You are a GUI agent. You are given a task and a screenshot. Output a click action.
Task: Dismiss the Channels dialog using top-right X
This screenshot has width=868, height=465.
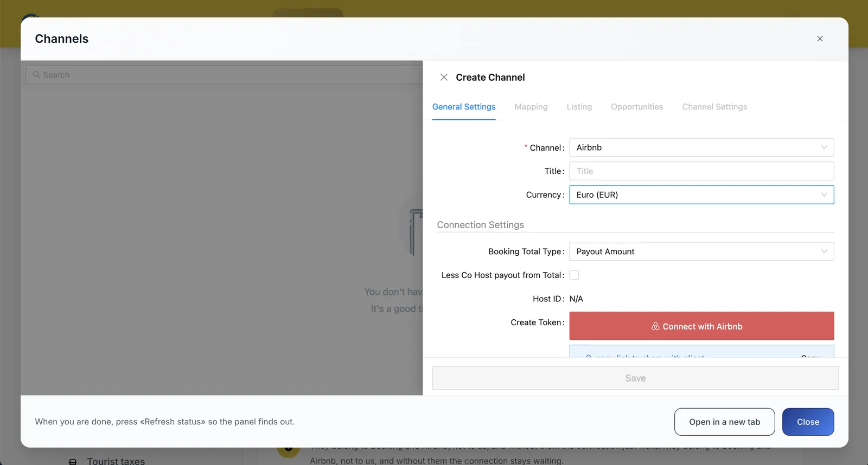[820, 39]
